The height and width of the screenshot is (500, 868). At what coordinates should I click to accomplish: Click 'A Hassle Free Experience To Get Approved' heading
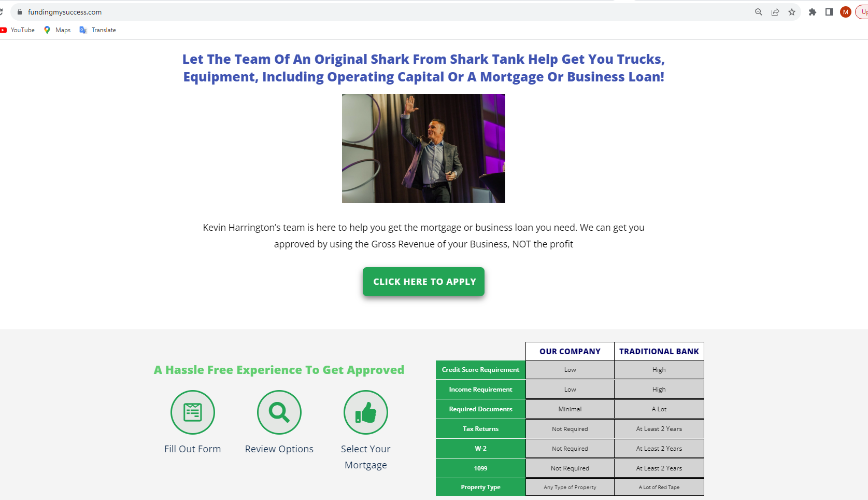(x=279, y=370)
